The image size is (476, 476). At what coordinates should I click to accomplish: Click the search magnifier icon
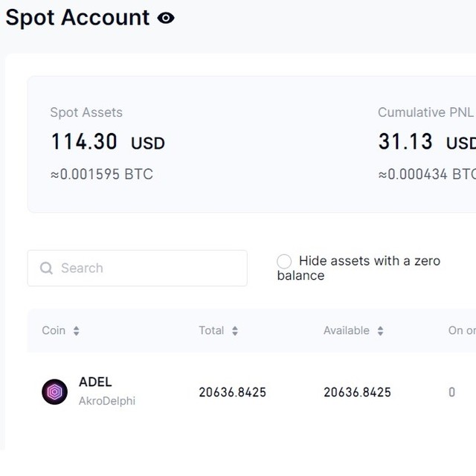point(46,268)
